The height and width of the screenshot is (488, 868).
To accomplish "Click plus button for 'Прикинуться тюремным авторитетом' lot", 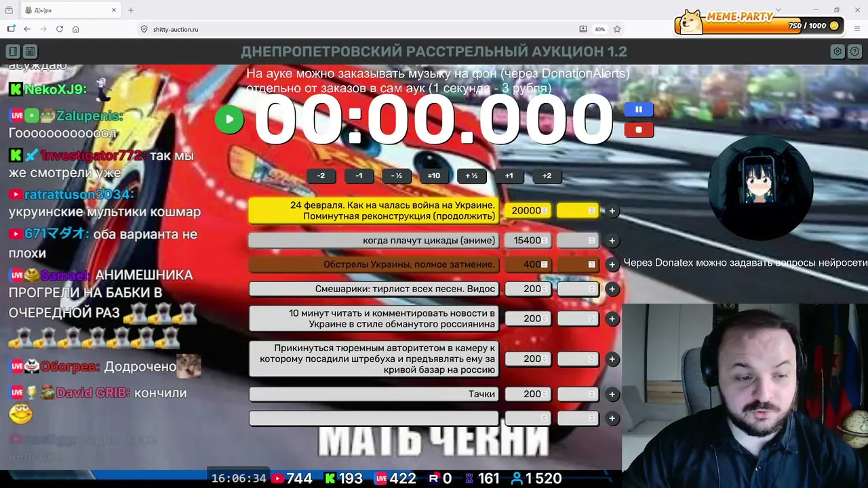I will [x=612, y=359].
